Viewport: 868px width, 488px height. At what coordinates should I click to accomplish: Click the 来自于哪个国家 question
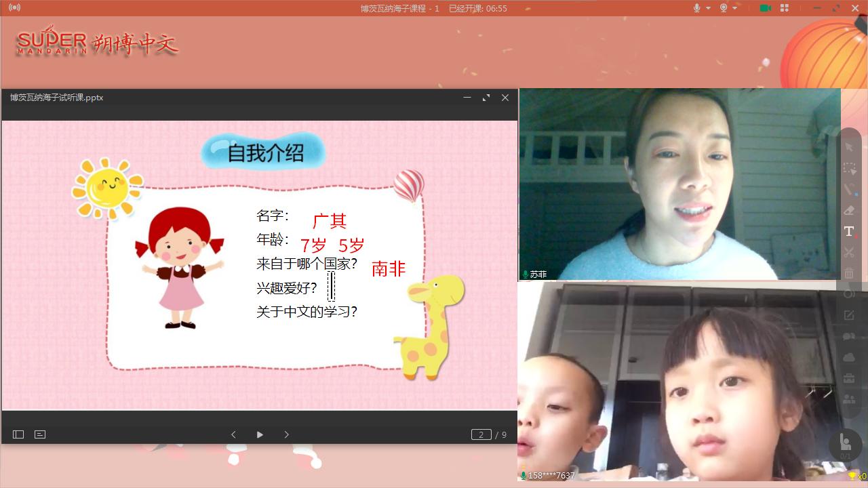tap(307, 264)
